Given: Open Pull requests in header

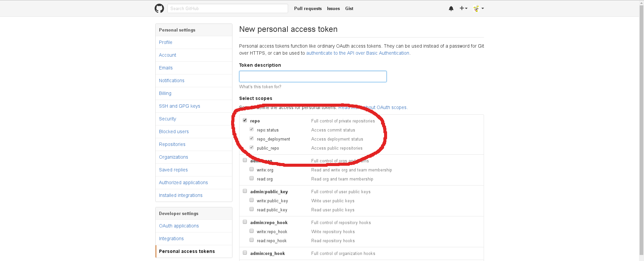Looking at the screenshot, I should pos(308,8).
